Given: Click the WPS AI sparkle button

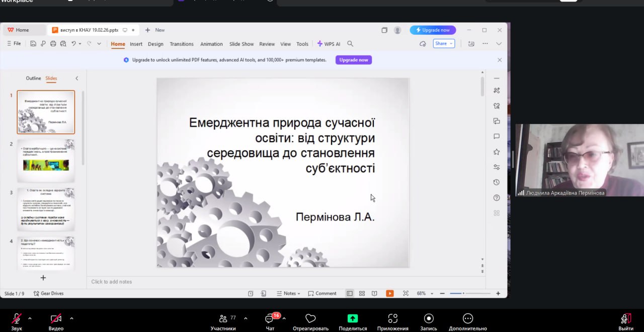Looking at the screenshot, I should (329, 44).
